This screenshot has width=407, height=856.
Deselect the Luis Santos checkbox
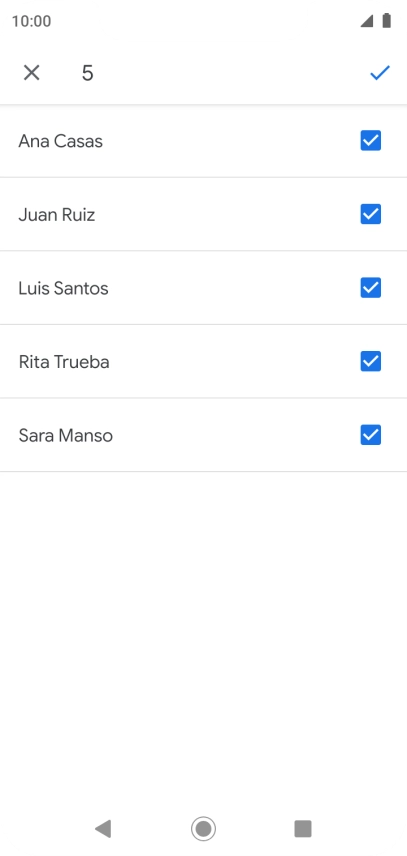370,288
